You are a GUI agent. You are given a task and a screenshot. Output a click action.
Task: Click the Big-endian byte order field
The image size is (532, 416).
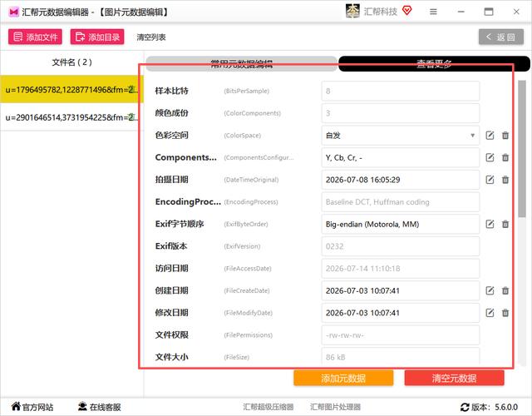click(401, 224)
